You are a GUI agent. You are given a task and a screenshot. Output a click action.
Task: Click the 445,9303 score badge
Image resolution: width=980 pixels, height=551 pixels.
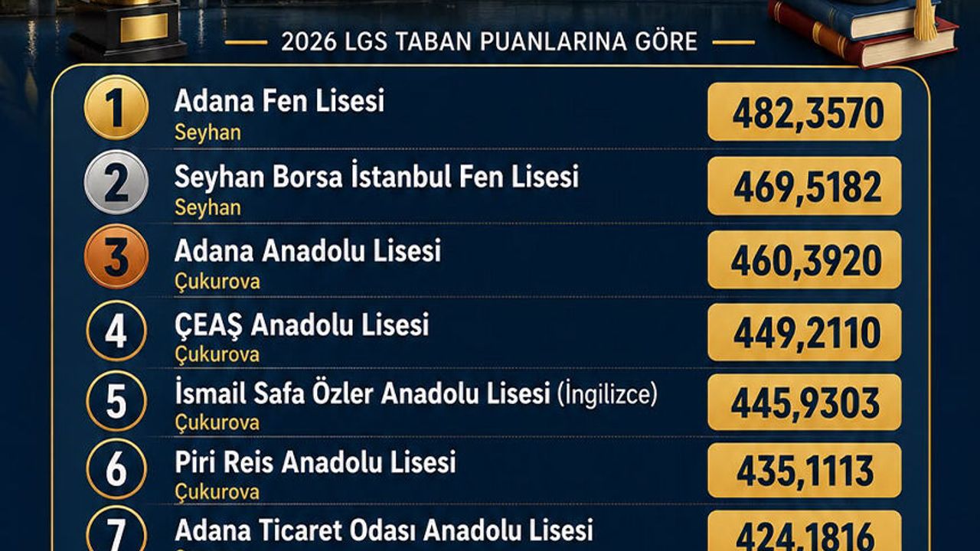805,403
